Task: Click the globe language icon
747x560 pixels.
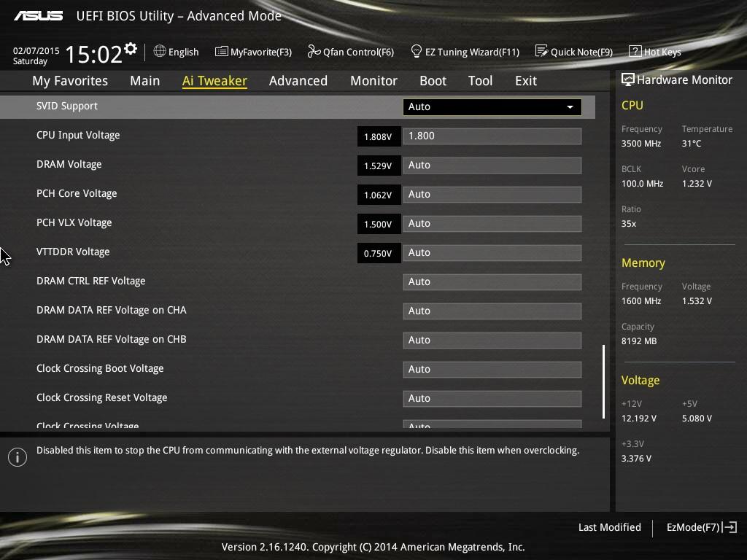Action: point(160,51)
